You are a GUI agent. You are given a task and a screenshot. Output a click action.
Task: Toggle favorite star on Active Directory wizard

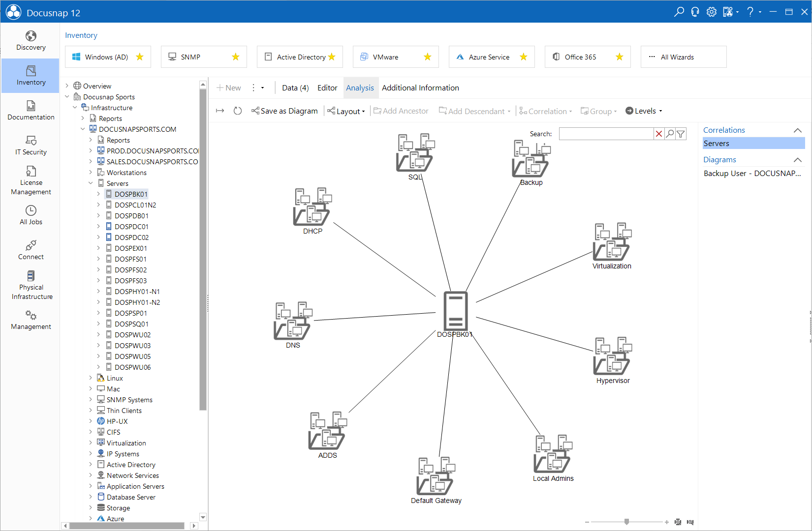click(x=332, y=57)
